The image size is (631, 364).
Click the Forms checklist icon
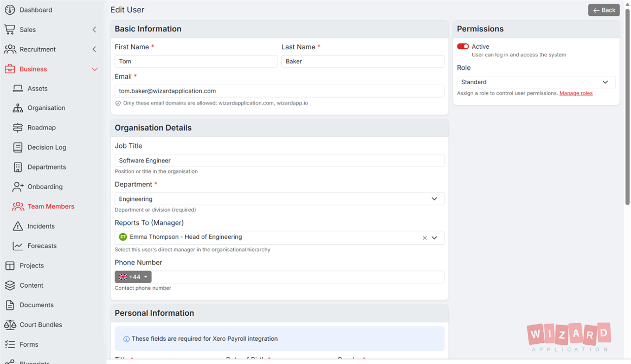(10, 344)
